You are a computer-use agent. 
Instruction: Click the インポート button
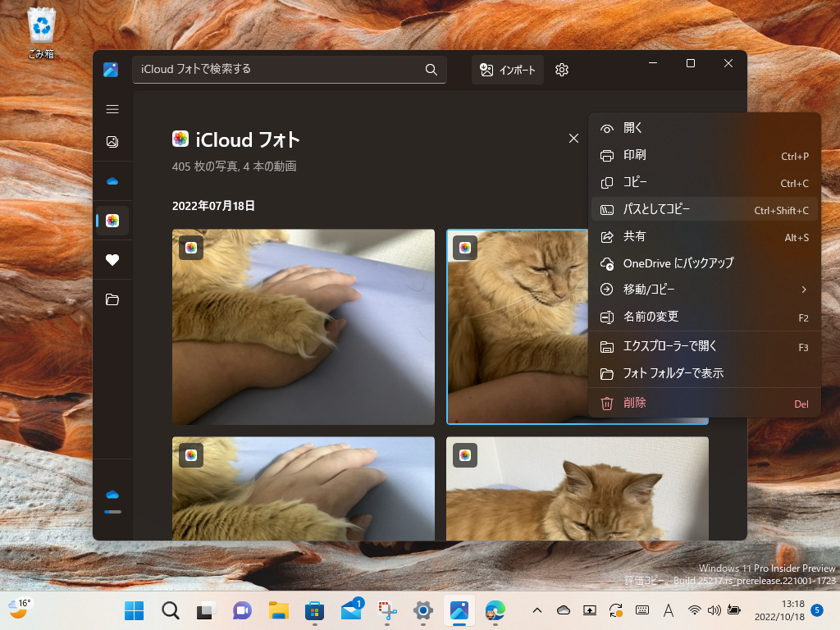[507, 70]
